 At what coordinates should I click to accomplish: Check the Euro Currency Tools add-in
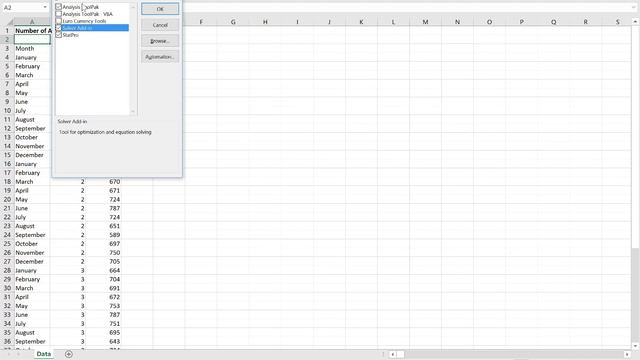coord(59,21)
